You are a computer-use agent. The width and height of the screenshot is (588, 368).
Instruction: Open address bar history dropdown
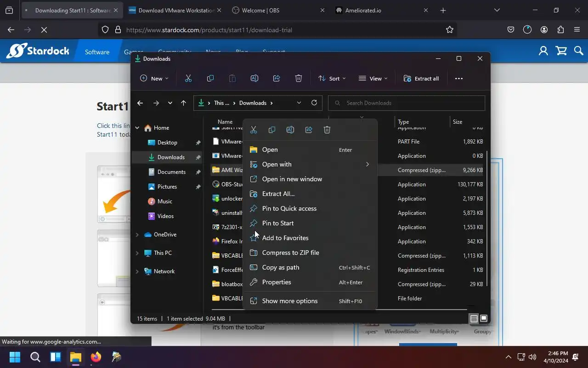(299, 103)
